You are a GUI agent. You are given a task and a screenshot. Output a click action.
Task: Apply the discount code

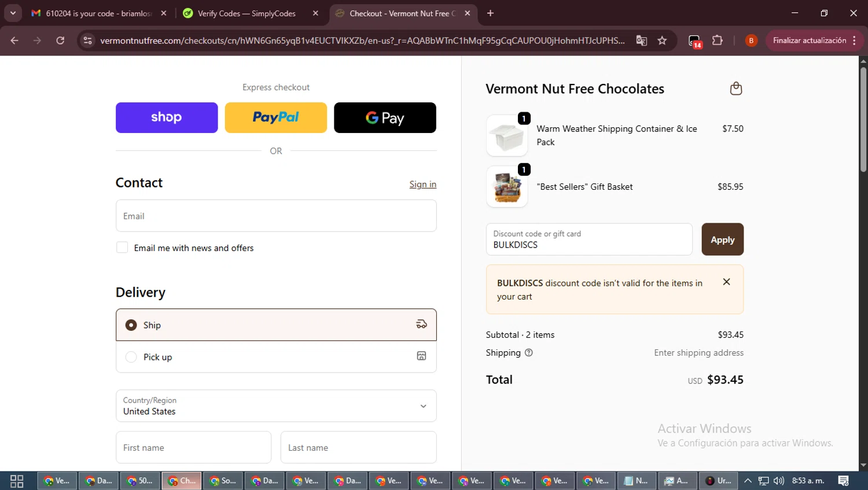pos(723,240)
